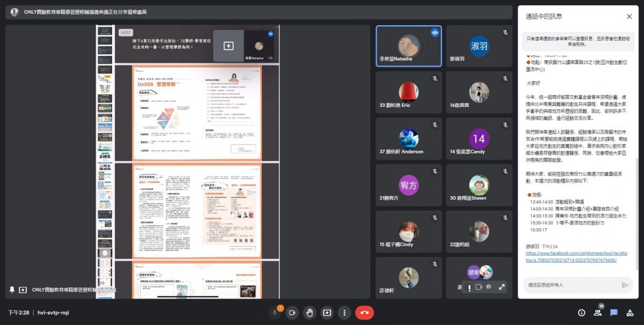Select 許瑋軒 participant tile
The width and height of the screenshot is (644, 325).
pos(409,278)
